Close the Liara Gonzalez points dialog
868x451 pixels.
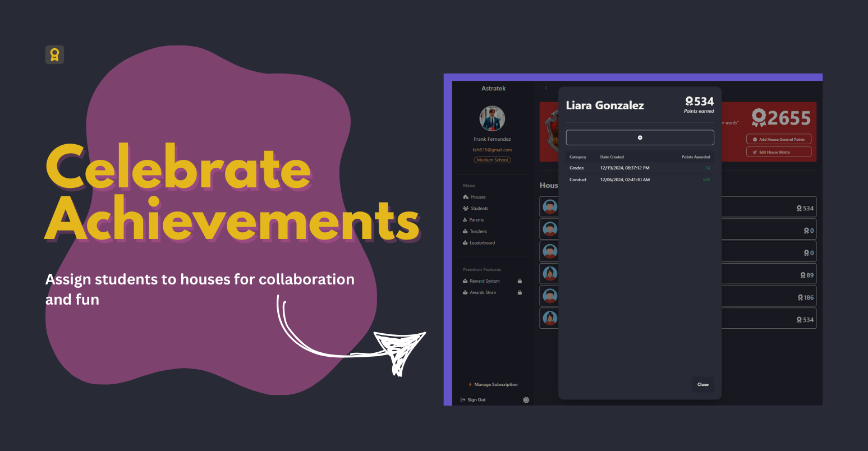coord(703,385)
